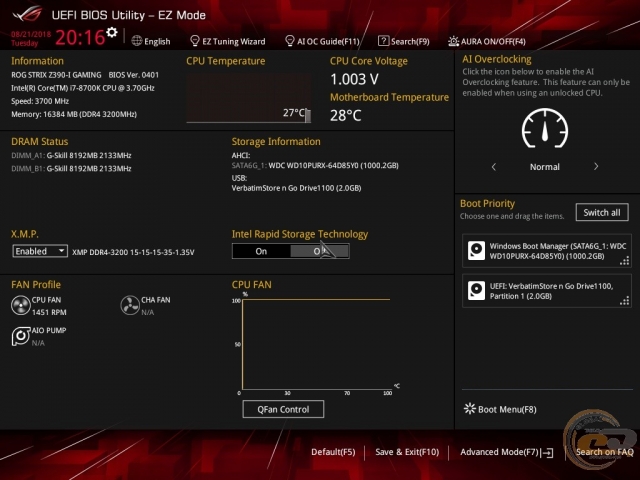Click DIMM_B1 G-Skill 8192MB entry
Screen dimensions: 640x480
[x=71, y=168]
